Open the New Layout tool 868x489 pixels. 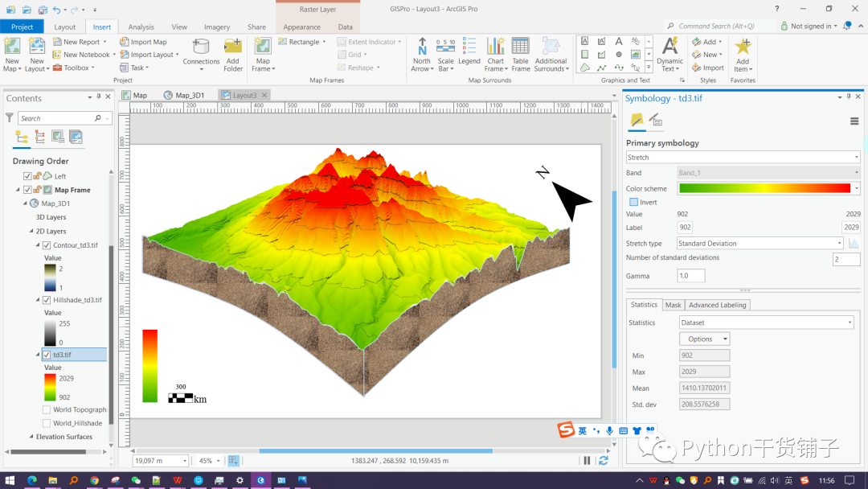tap(37, 54)
